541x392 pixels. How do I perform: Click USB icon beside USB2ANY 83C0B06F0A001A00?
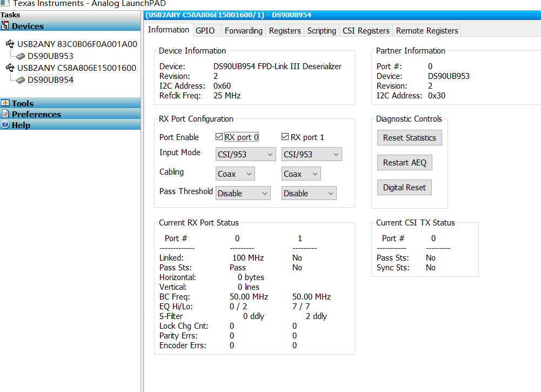coord(10,44)
